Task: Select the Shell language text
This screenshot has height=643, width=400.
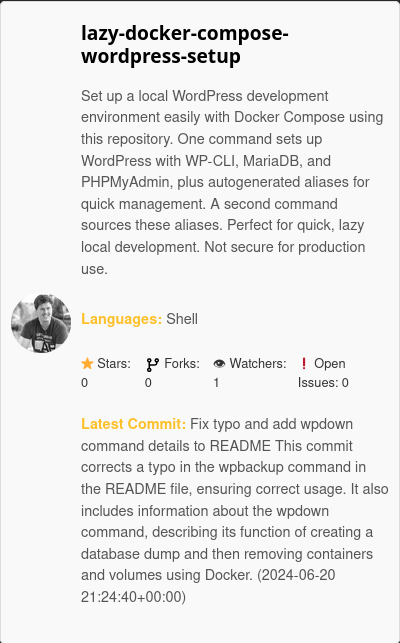Action: pyautogui.click(x=182, y=319)
